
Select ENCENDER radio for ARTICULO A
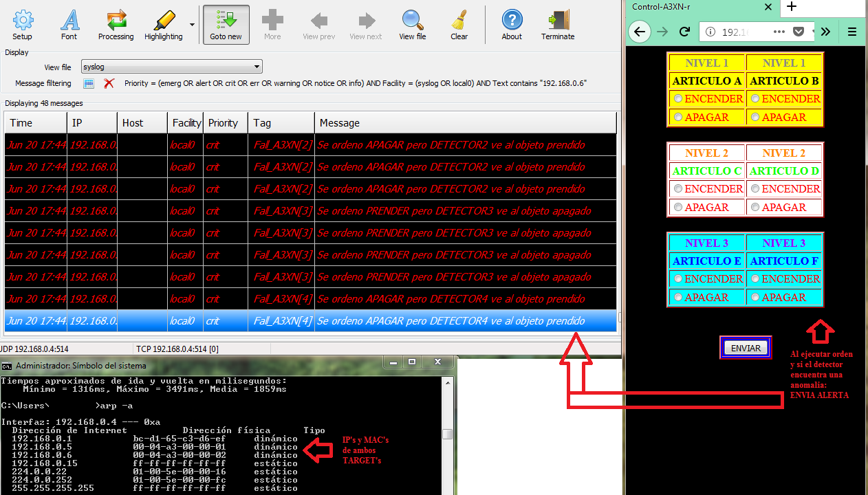click(678, 99)
